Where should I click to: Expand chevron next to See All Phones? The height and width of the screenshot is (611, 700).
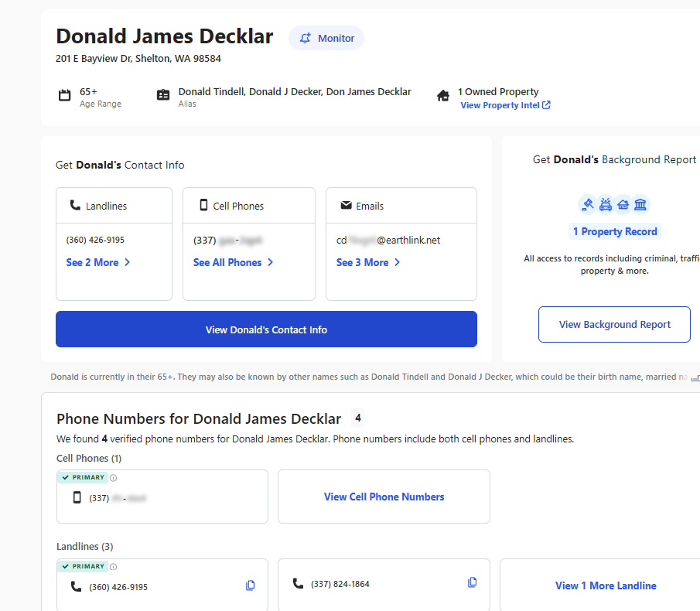tap(270, 262)
